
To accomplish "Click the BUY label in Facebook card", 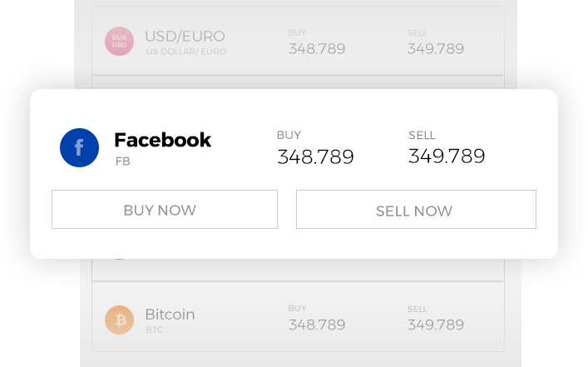I will (x=289, y=135).
